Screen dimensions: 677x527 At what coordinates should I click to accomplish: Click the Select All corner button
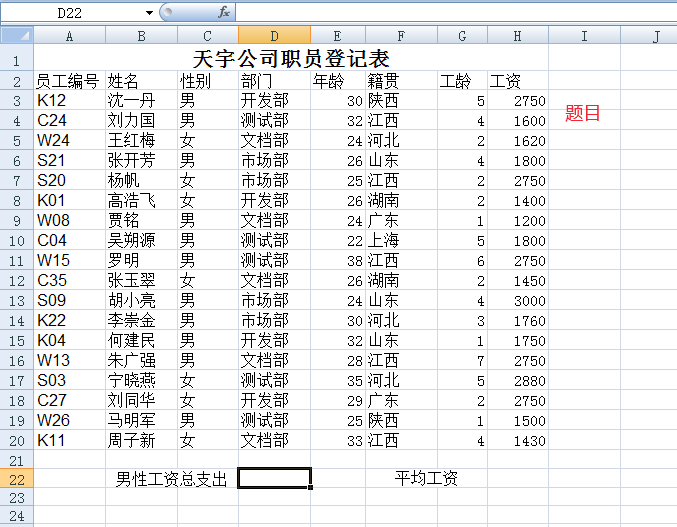(x=17, y=35)
